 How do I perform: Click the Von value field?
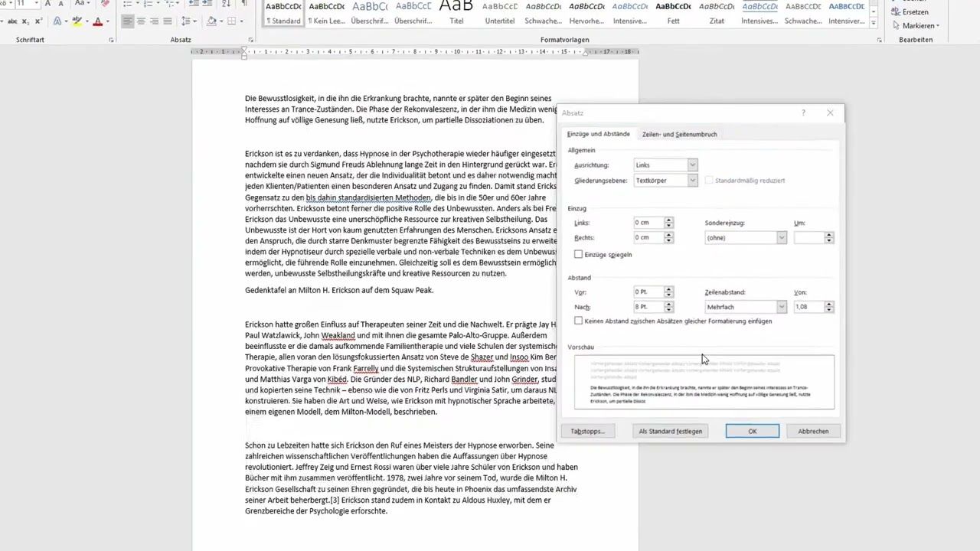pyautogui.click(x=809, y=307)
